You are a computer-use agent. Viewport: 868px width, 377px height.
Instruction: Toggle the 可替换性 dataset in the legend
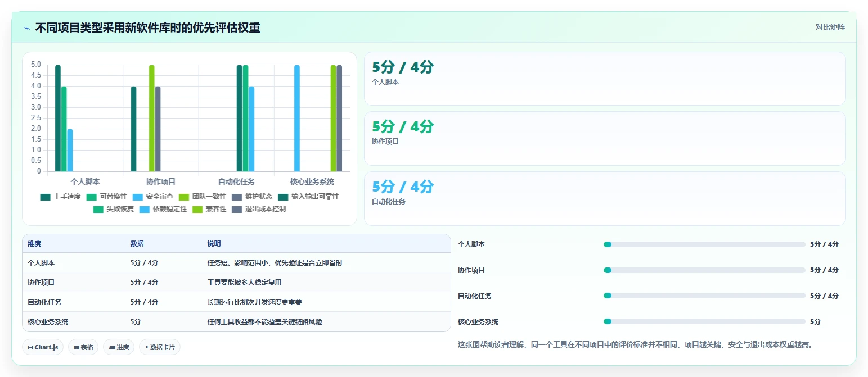[x=107, y=197]
